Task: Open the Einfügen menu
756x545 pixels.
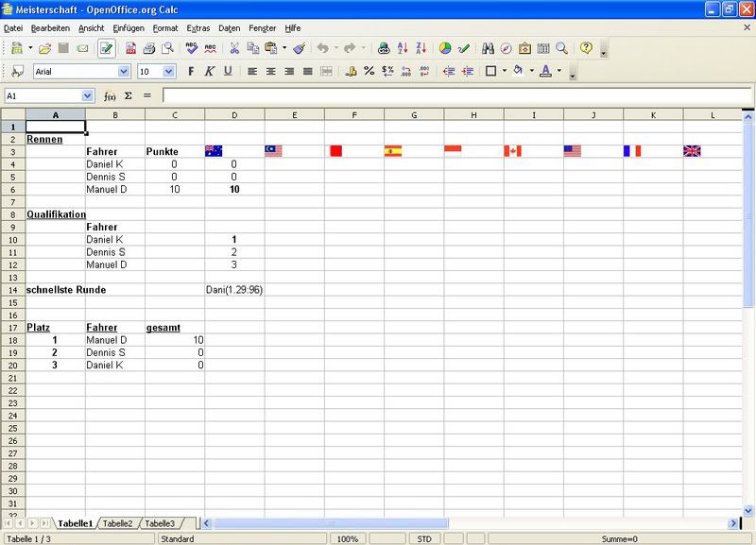Action: tap(129, 28)
